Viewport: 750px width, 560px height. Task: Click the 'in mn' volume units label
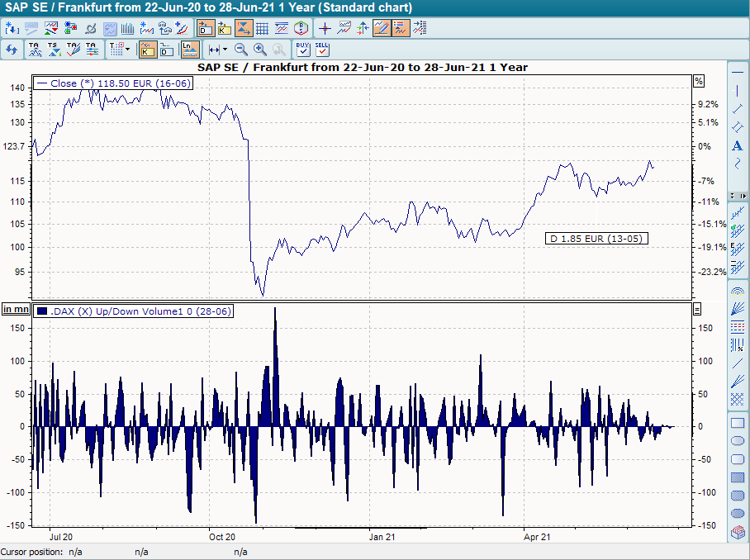tap(16, 310)
